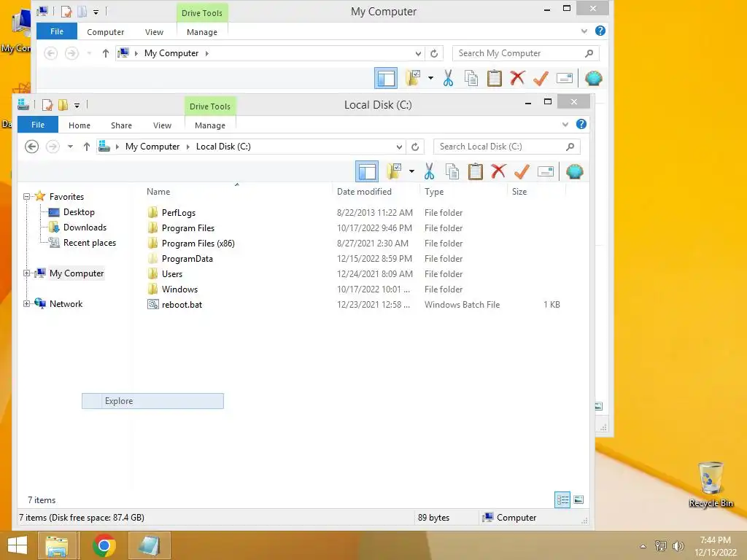Viewport: 747px width, 560px height.
Task: Expand the My Computer tree node
Action: coord(27,273)
